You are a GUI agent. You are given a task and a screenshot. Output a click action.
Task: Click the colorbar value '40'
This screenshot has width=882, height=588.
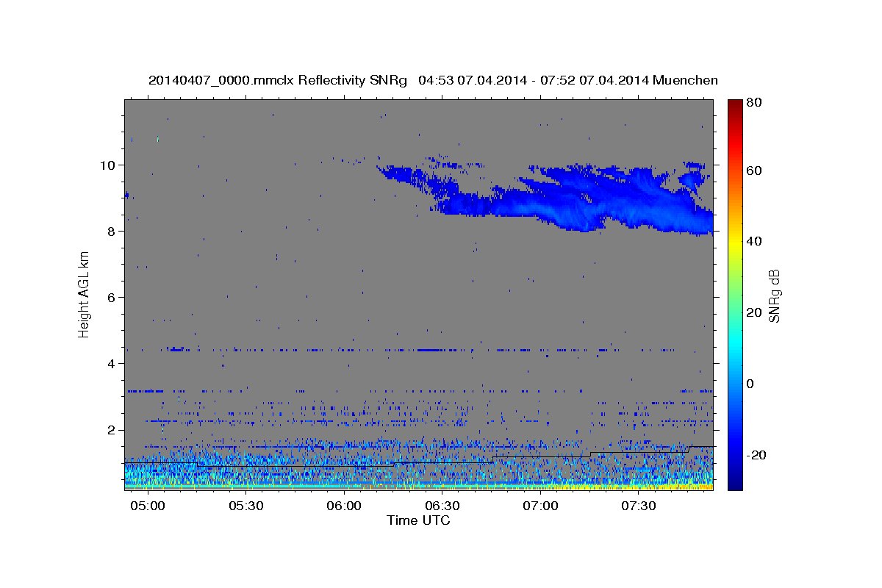(753, 241)
